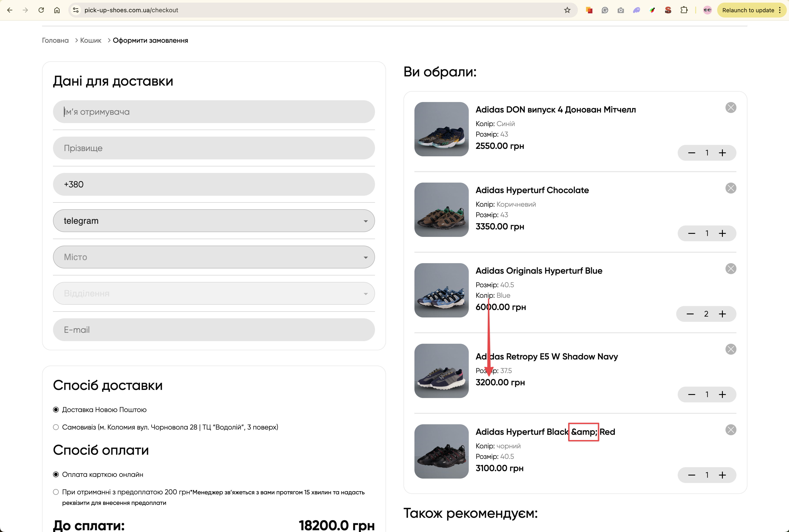Go to Головна breadcrumb link
The width and height of the screenshot is (789, 532).
pos(55,40)
